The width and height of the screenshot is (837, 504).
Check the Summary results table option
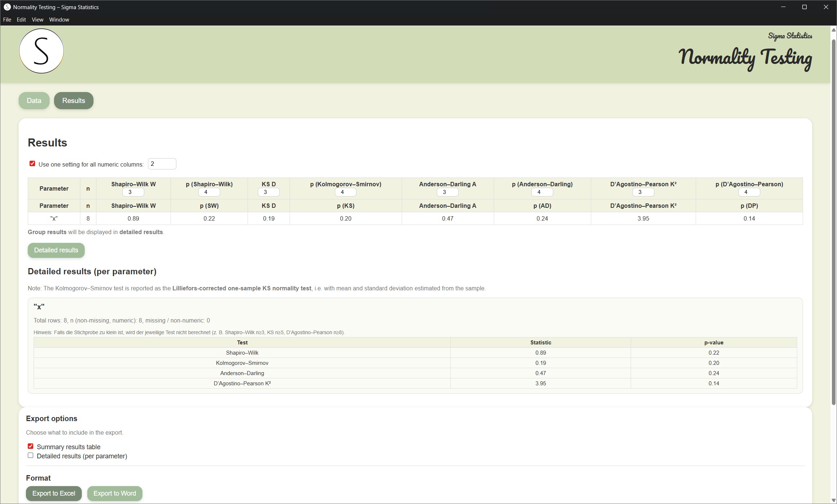click(x=31, y=446)
